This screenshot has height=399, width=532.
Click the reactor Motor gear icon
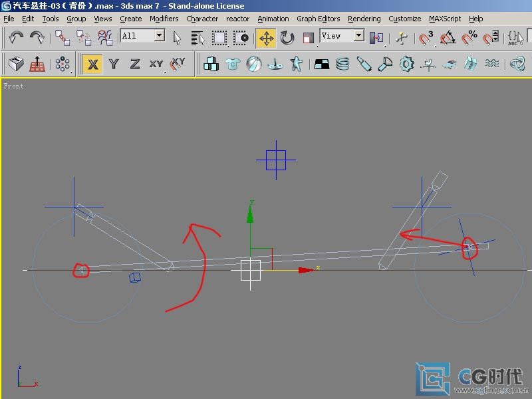click(x=406, y=64)
